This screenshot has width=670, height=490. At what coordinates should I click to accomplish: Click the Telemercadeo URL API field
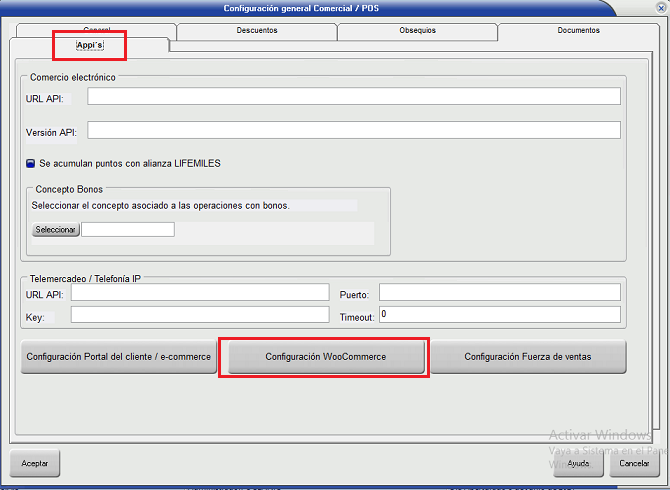pyautogui.click(x=199, y=293)
